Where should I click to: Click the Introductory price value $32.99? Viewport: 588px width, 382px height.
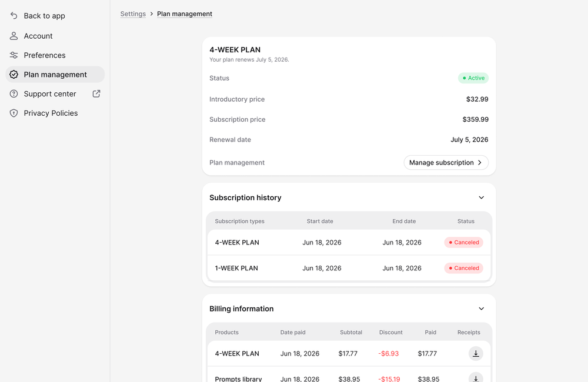pos(477,99)
